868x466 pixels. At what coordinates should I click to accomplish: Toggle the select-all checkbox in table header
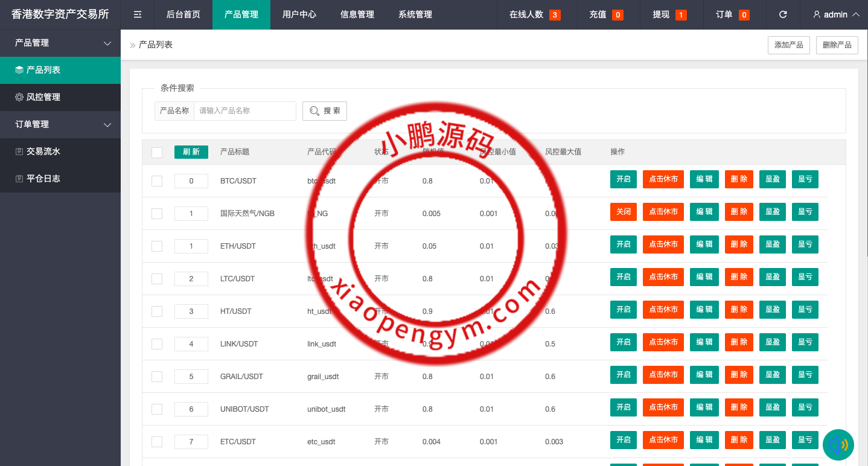pos(157,153)
